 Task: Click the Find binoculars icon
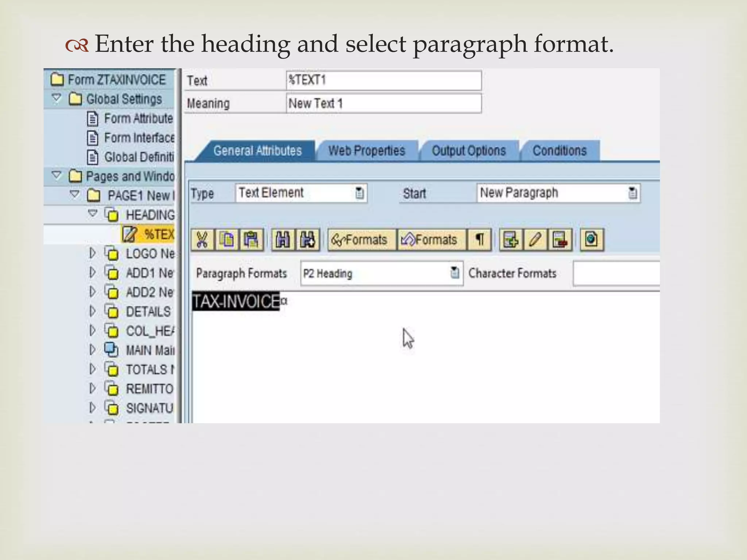point(283,240)
